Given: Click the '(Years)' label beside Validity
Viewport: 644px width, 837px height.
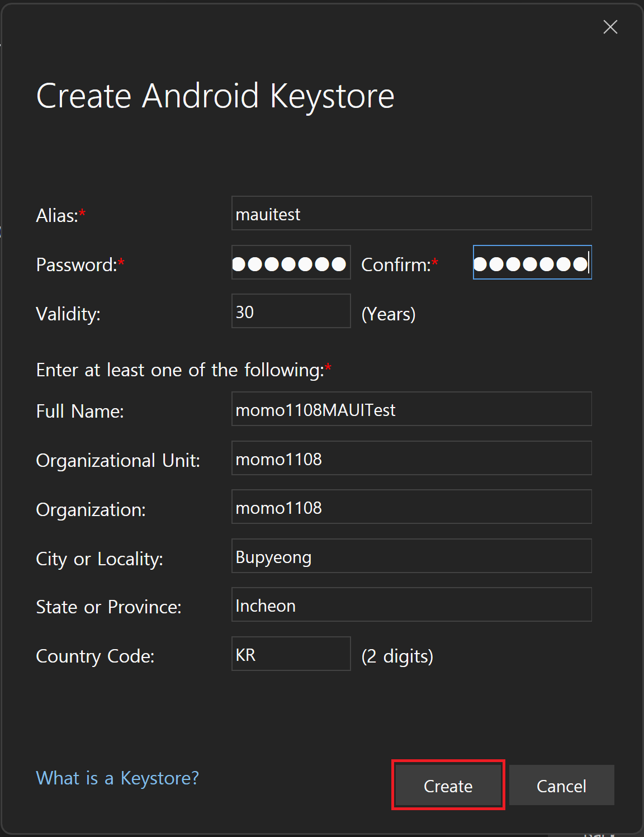Looking at the screenshot, I should [389, 314].
